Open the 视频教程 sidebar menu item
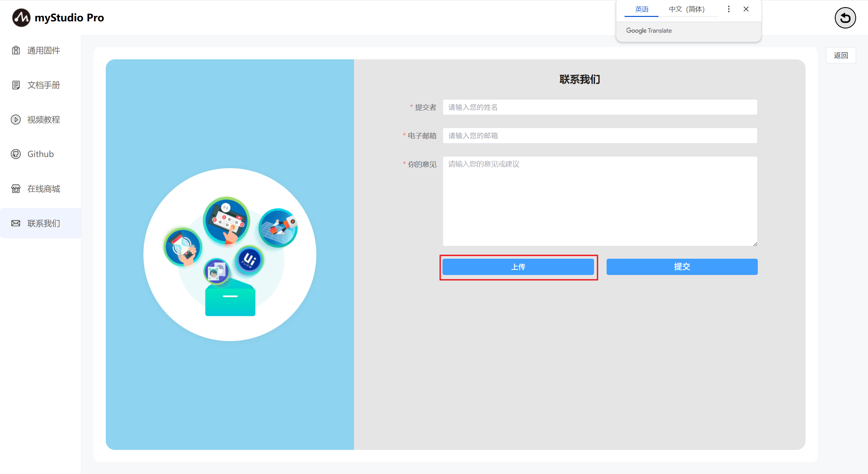The image size is (868, 474). pos(43,120)
